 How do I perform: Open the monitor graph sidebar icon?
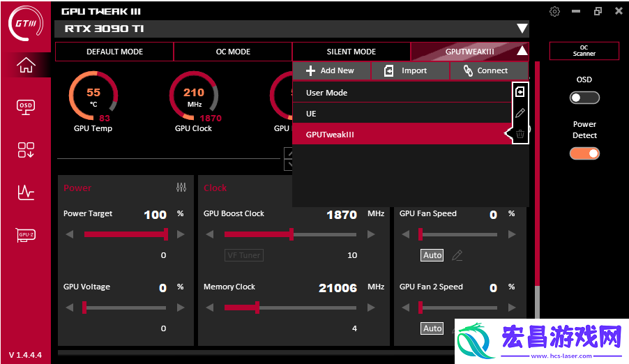pyautogui.click(x=26, y=192)
